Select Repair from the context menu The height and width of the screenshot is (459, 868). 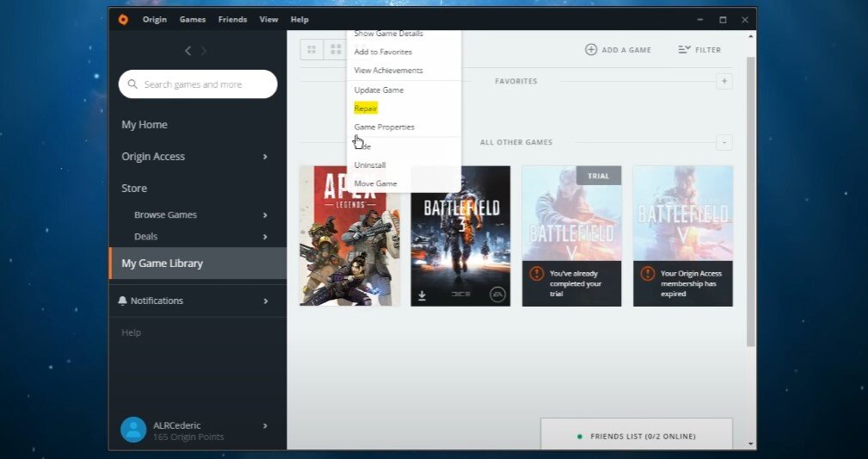click(x=366, y=109)
